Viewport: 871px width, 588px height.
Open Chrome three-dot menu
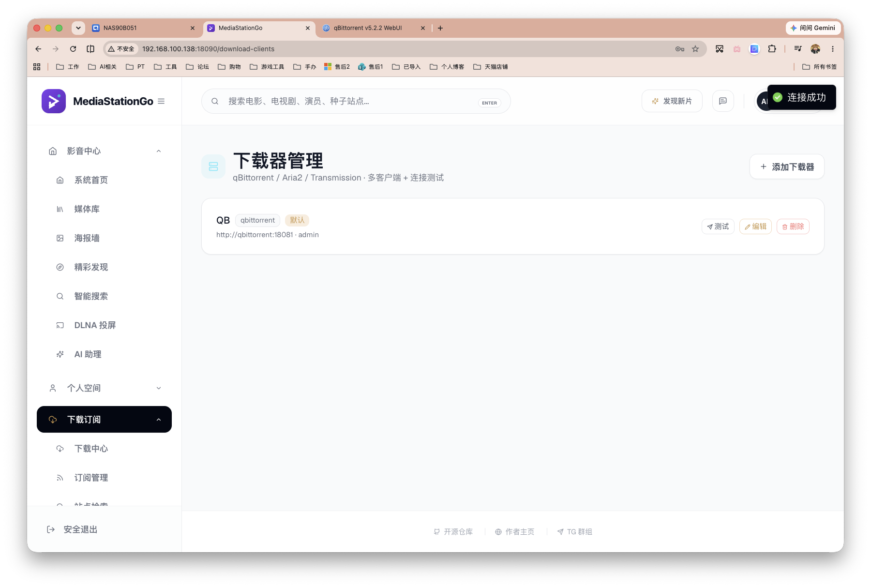[833, 49]
